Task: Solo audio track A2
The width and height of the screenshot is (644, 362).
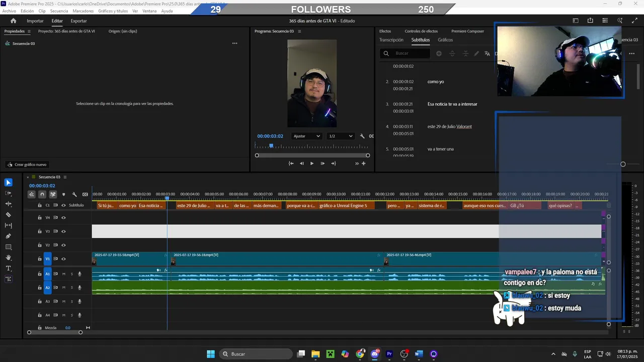Action: click(x=71, y=288)
